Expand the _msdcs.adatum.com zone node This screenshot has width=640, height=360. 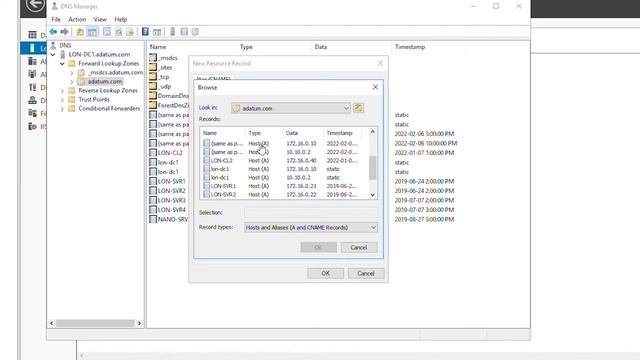tap(71, 73)
